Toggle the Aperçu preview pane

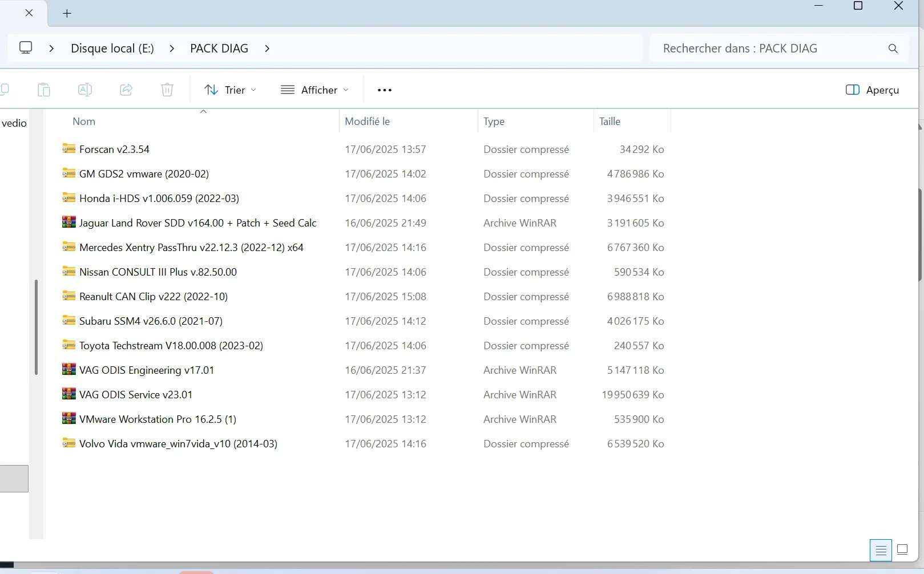pos(872,90)
